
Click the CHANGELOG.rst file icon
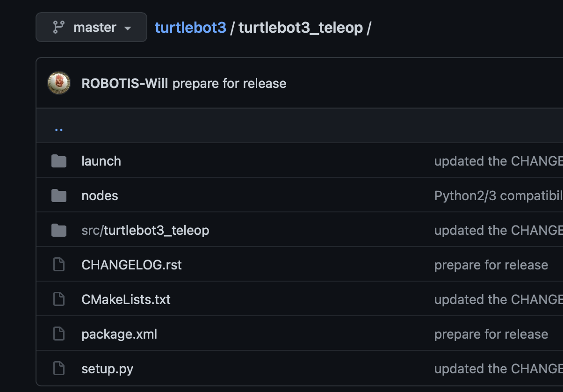(x=59, y=265)
